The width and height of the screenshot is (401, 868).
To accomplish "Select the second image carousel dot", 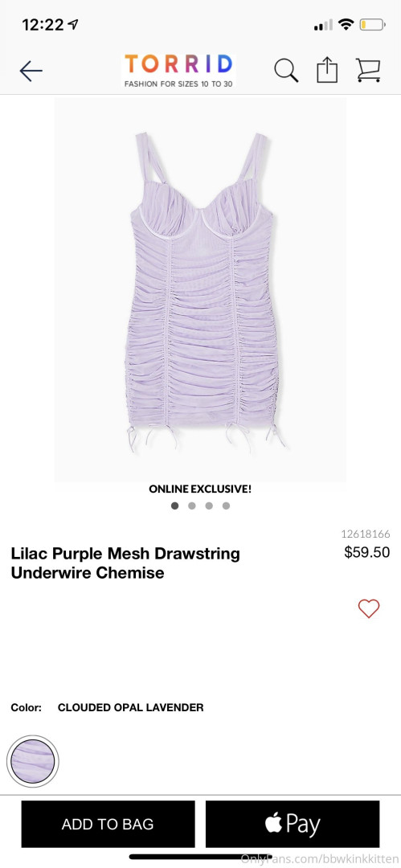I will pyautogui.click(x=191, y=506).
